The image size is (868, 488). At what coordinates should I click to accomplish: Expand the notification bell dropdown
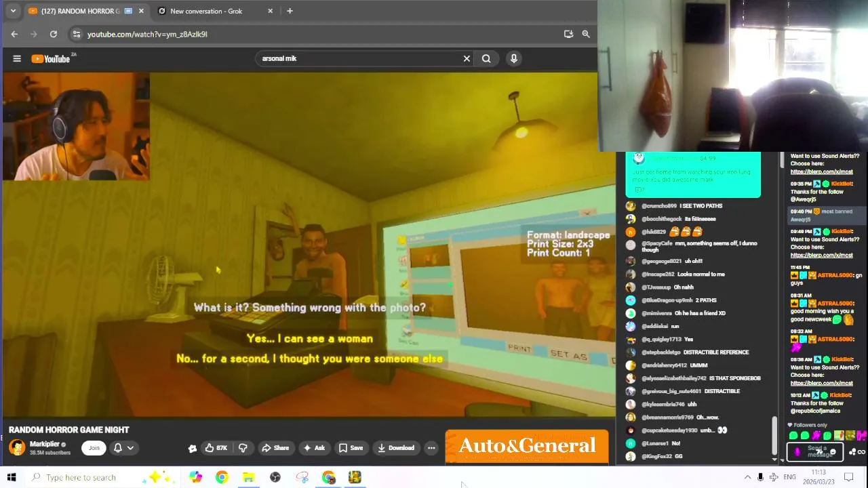pos(123,447)
